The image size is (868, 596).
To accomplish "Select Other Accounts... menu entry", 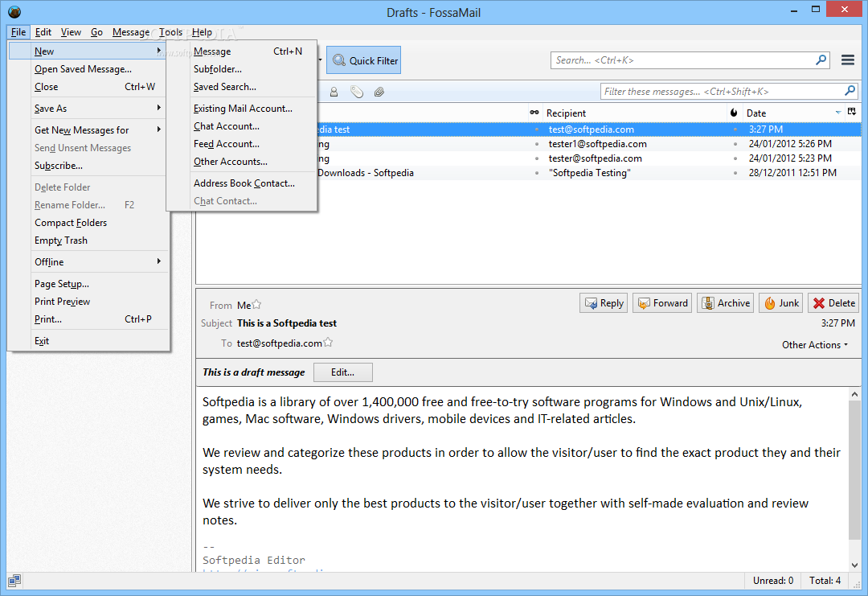I will coord(242,161).
